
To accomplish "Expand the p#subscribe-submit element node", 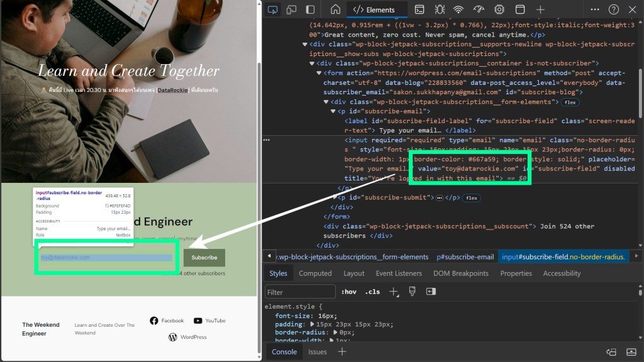I will coord(335,197).
